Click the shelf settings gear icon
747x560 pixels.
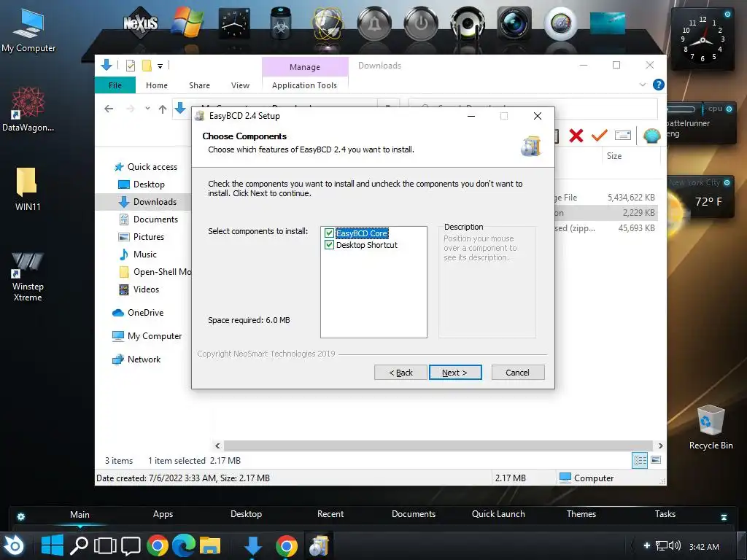[x=21, y=517]
